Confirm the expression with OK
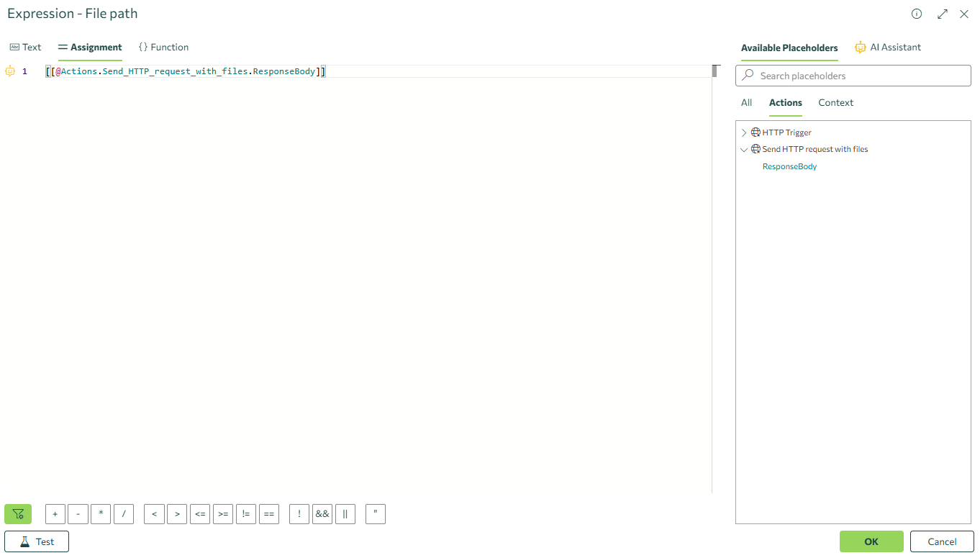Image resolution: width=980 pixels, height=558 pixels. point(871,541)
